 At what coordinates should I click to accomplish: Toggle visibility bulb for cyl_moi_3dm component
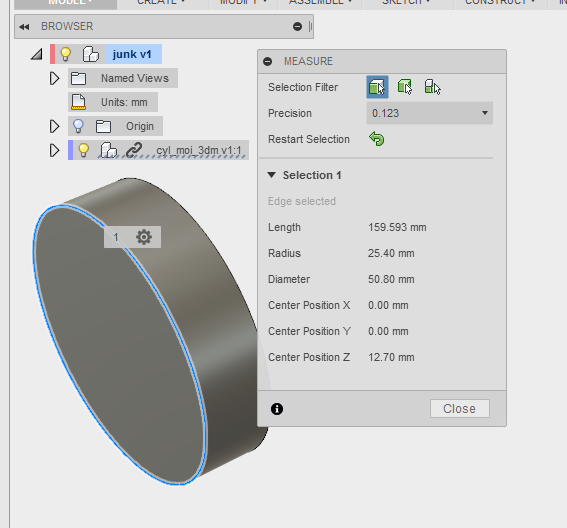(83, 150)
